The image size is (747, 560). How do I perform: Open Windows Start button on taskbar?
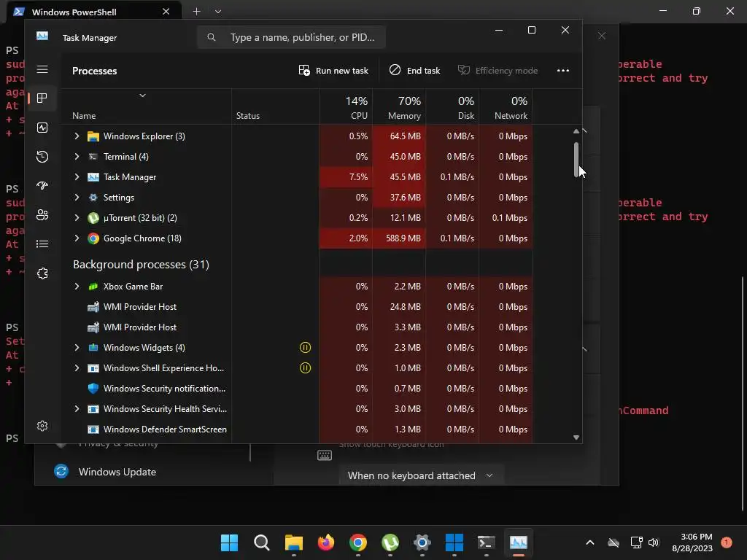tap(229, 542)
